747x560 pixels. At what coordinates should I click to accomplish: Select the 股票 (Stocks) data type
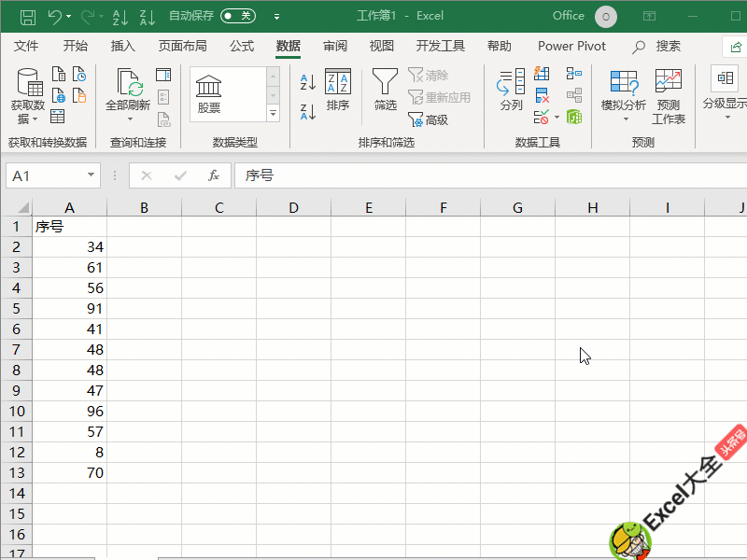click(208, 94)
